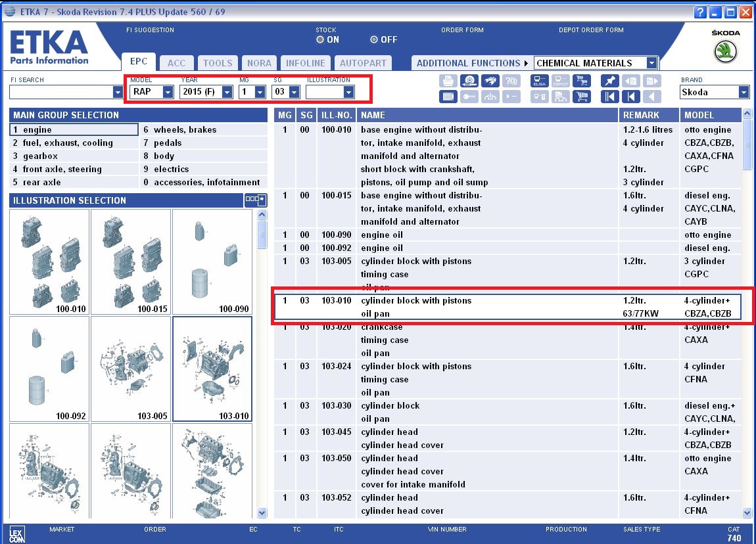Click the vehicle lift icon beside the key
The image size is (756, 544).
coord(490,97)
